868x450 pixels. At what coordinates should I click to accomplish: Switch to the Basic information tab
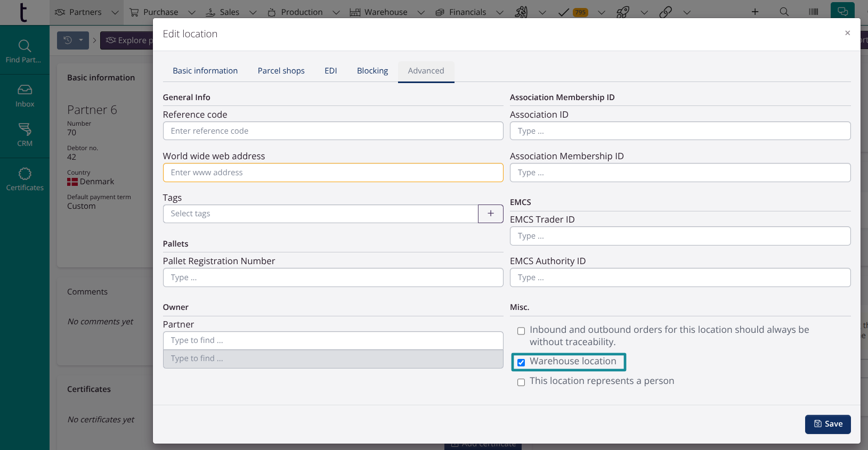pyautogui.click(x=205, y=71)
